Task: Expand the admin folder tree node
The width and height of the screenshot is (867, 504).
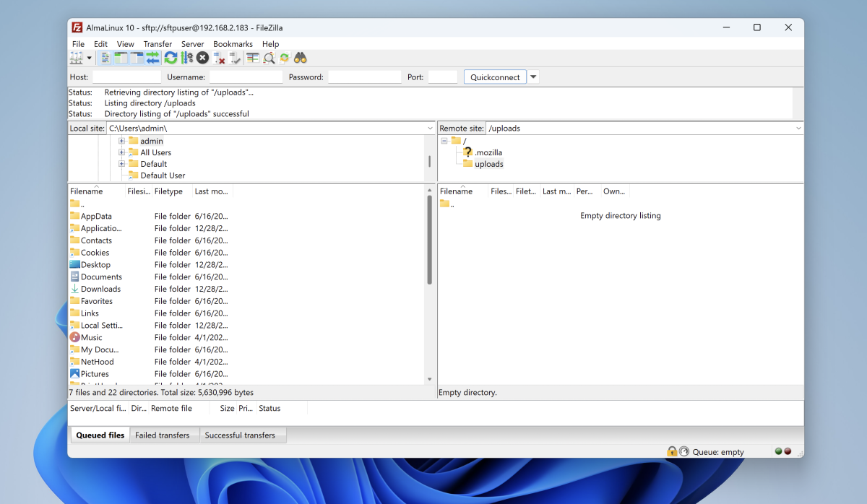Action: (x=122, y=141)
